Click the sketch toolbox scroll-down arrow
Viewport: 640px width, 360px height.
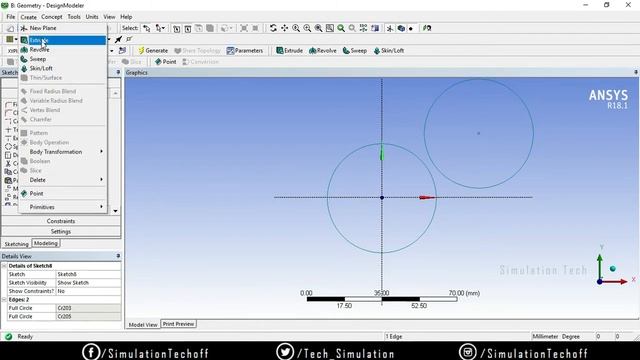[116, 211]
